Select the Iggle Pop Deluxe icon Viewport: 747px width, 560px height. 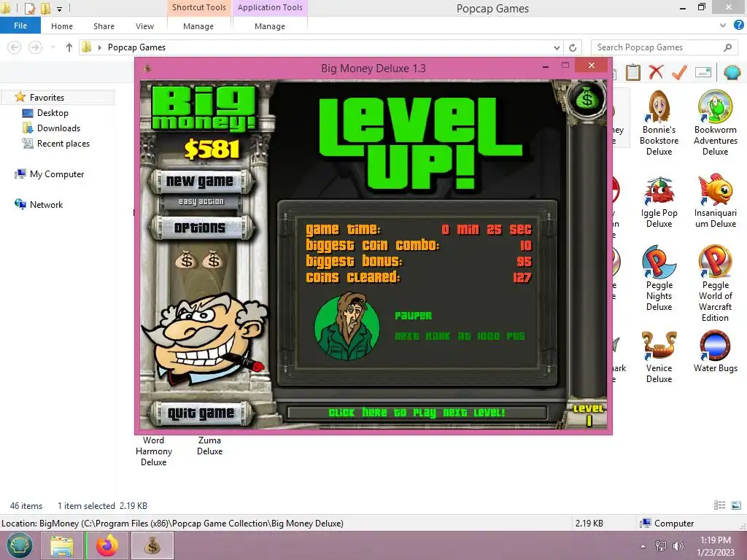pyautogui.click(x=659, y=202)
